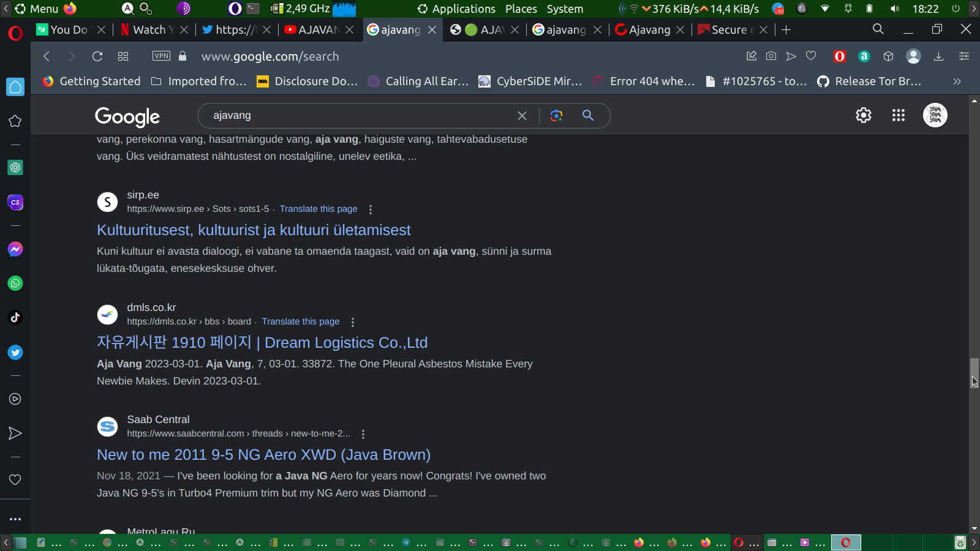Open the Places menu in top panel
This screenshot has height=551, width=980.
coord(521,9)
